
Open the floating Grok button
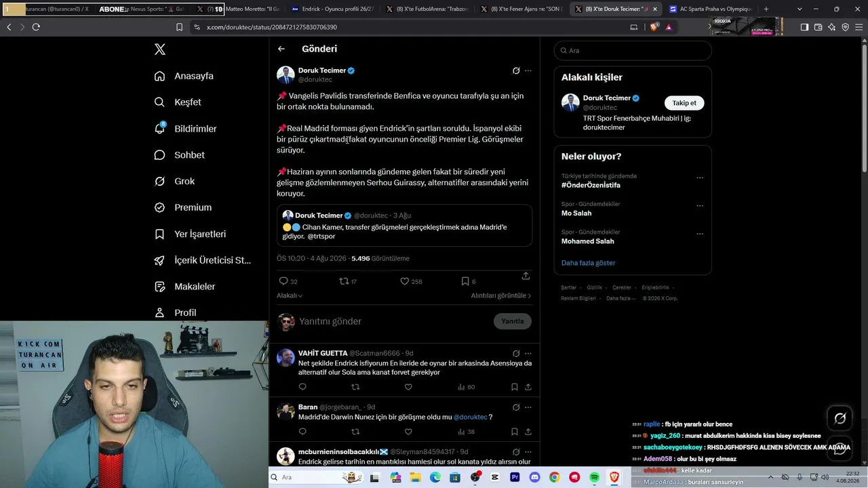point(840,418)
